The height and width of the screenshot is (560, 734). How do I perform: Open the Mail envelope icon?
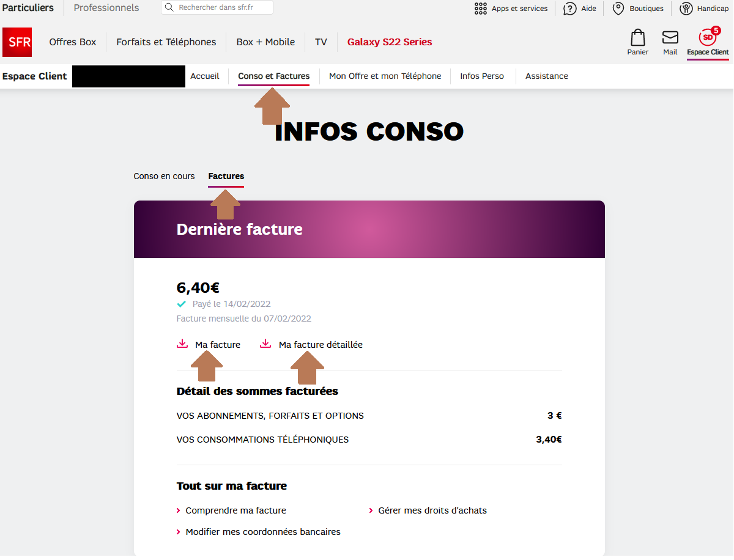click(670, 37)
